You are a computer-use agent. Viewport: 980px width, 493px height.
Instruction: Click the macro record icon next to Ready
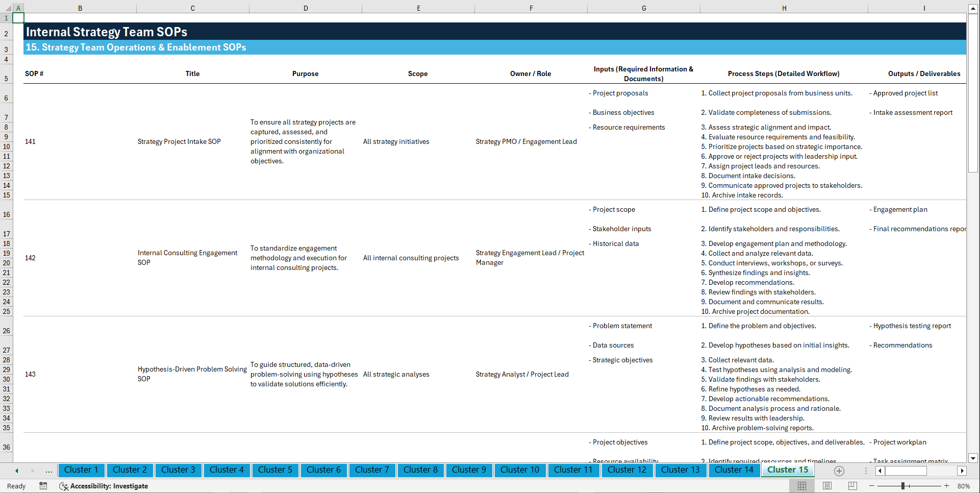coord(43,486)
